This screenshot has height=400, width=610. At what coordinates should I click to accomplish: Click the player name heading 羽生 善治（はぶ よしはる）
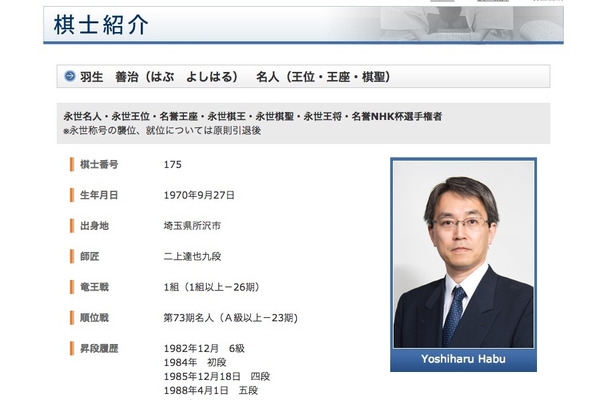click(159, 77)
